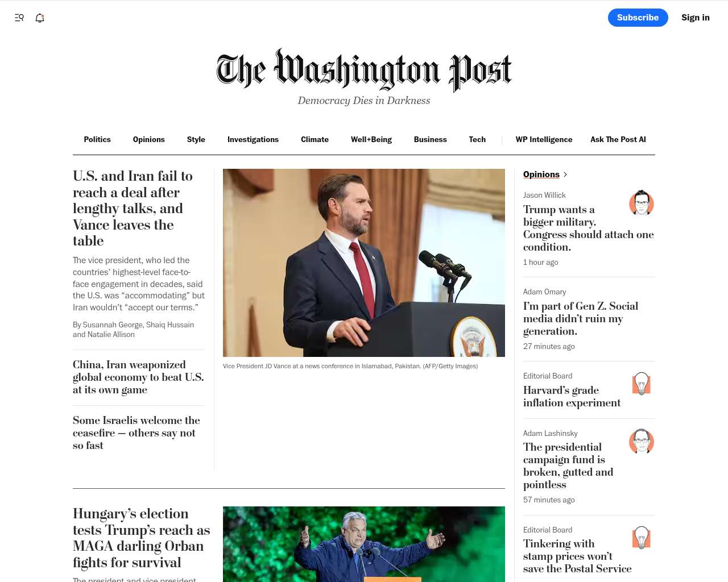Click the lightbulb icon beside the Postal Service editorial
Screen dimensions: 728x582
[x=642, y=537]
